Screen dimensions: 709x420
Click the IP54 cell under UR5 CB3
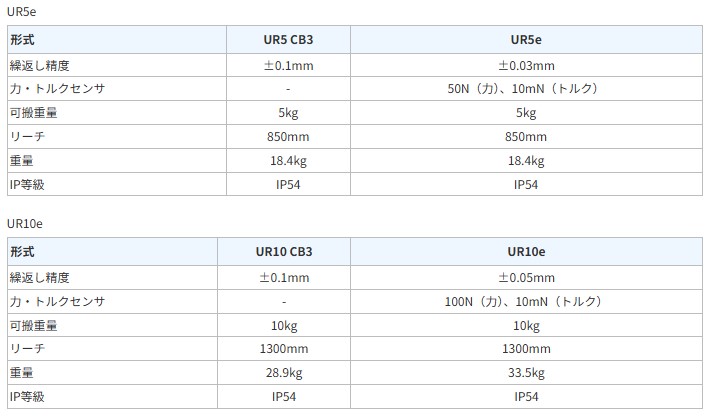[x=288, y=185]
